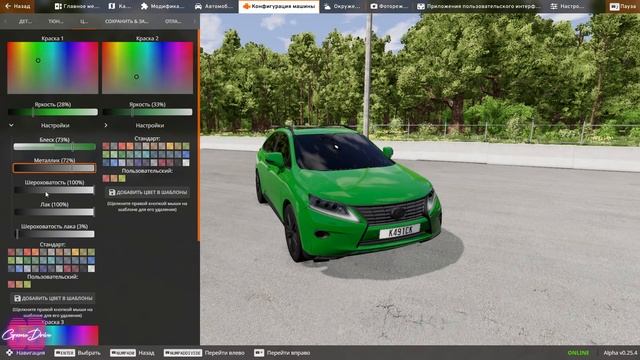Click ДОБАВИТЬ ЦВЕТ В ШАБЛОНЫ under Краска 1
This screenshot has width=640, height=360.
coord(53,298)
